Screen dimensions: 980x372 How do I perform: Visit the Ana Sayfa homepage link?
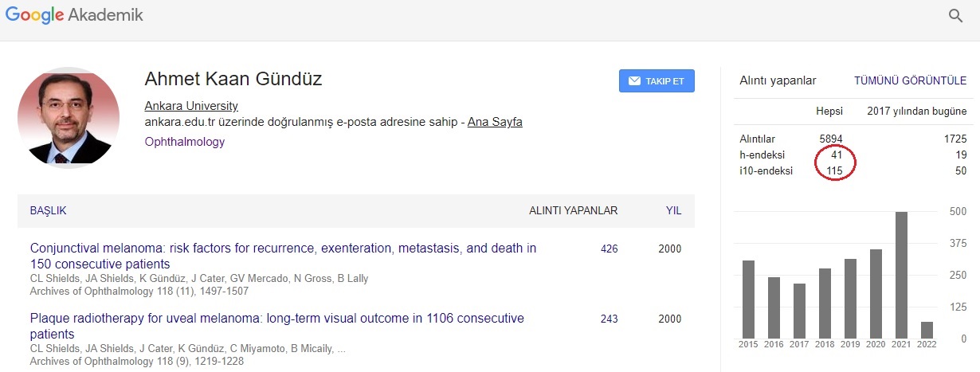(495, 122)
